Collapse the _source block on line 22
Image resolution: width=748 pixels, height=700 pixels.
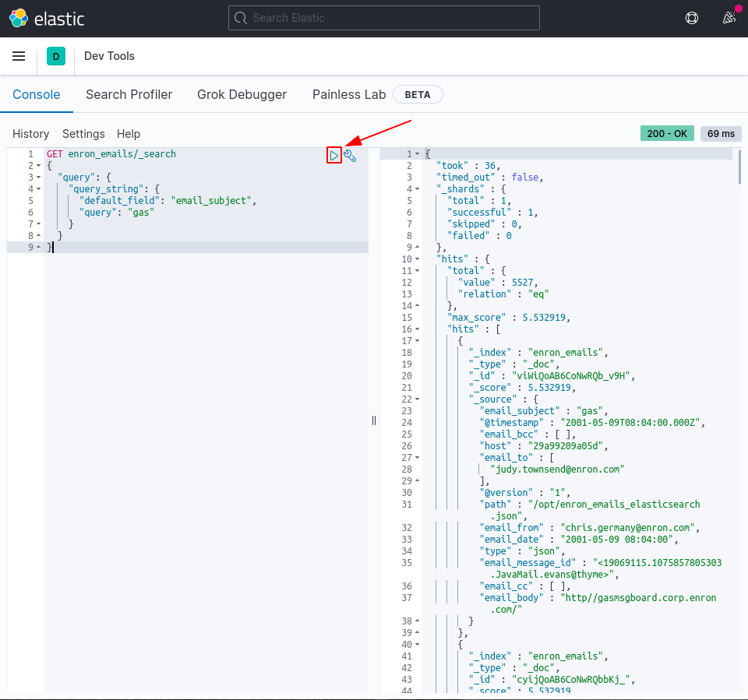(x=415, y=399)
